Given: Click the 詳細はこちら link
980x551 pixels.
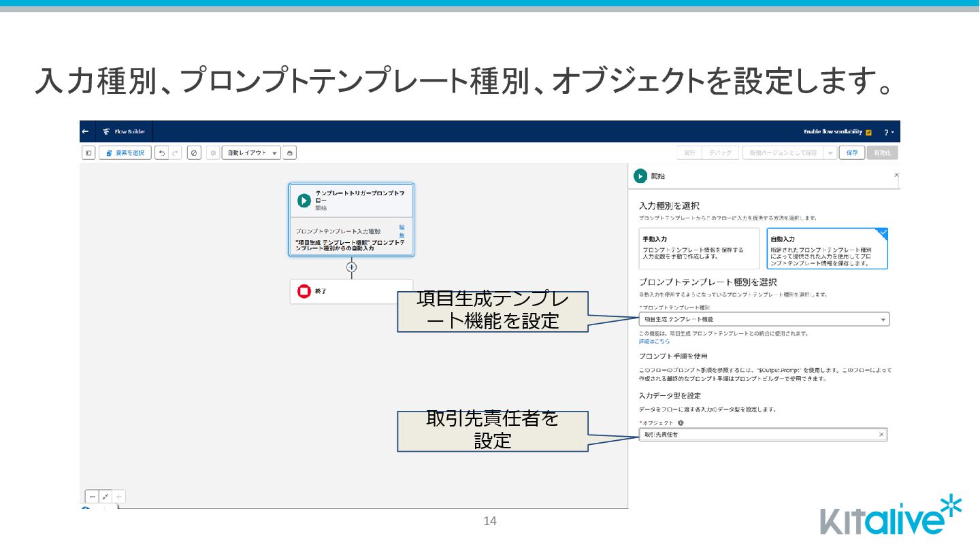Looking at the screenshot, I should 654,341.
